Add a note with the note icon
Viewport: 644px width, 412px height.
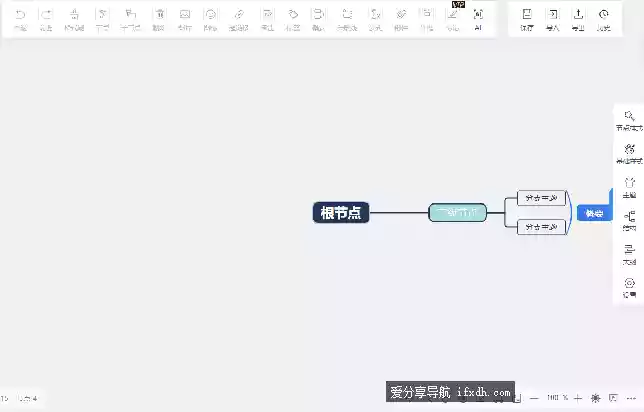[x=267, y=19]
